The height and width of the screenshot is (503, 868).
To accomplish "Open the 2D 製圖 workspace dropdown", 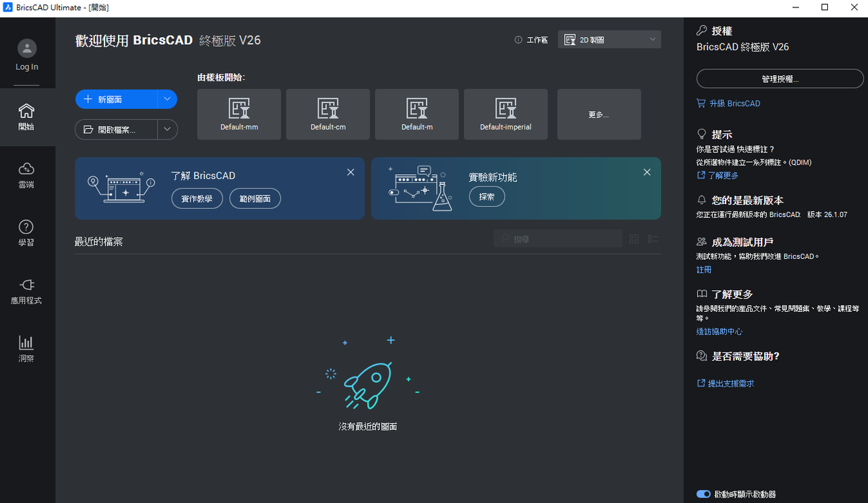I will (610, 40).
